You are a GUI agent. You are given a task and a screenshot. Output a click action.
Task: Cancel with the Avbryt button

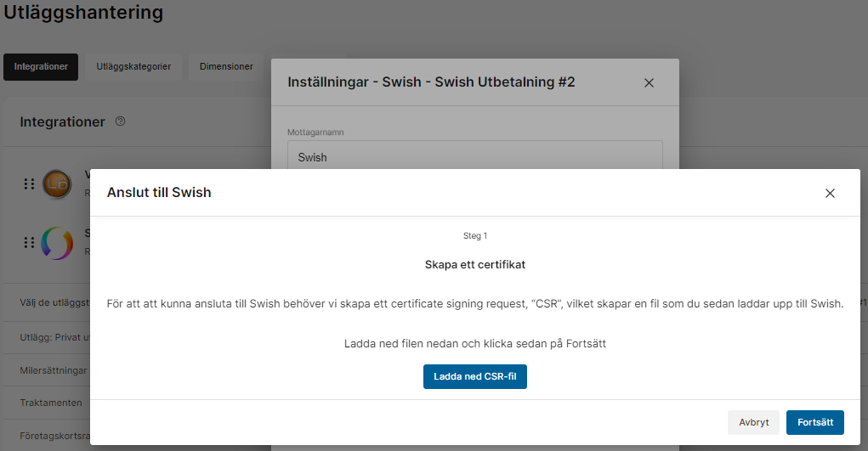click(753, 423)
